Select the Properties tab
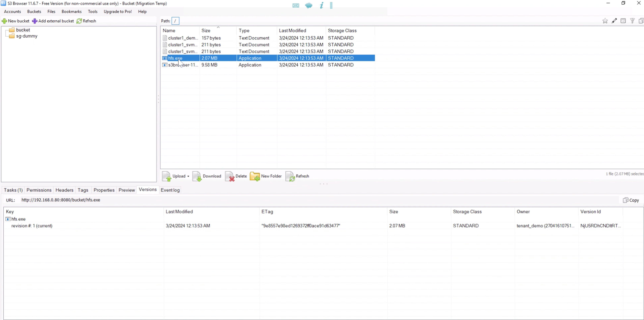 (104, 190)
